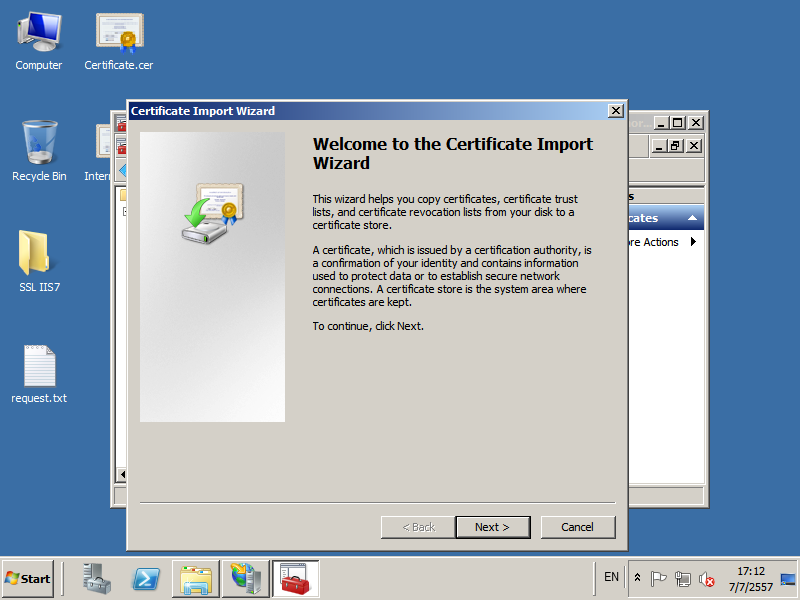800x600 pixels.
Task: Open the Recycle Bin
Action: [39, 150]
